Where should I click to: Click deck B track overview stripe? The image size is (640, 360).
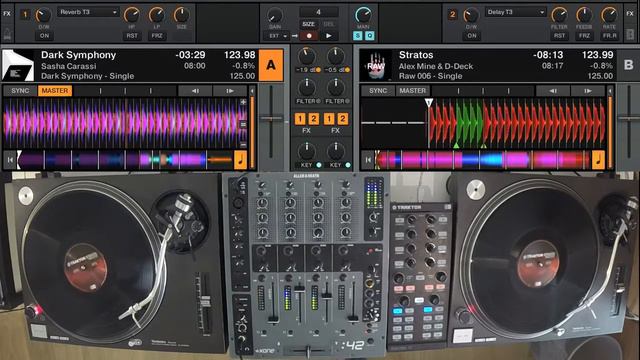(x=483, y=160)
